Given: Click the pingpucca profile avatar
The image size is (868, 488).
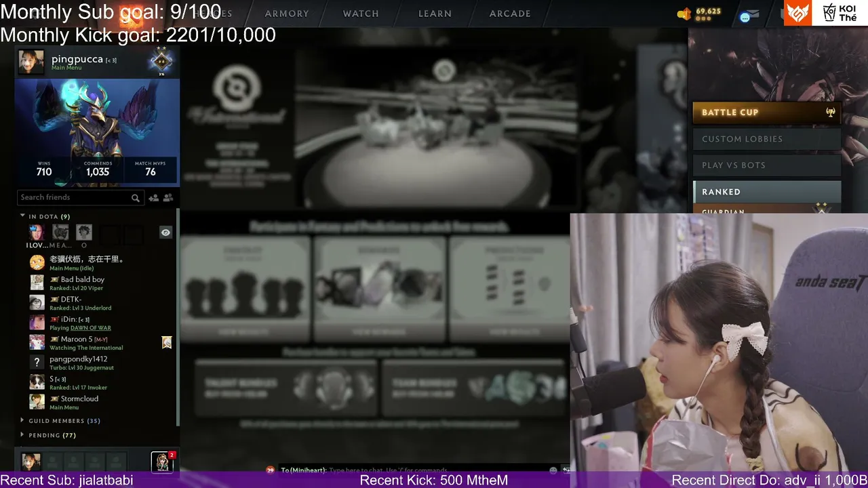Looking at the screenshot, I should click(x=31, y=62).
